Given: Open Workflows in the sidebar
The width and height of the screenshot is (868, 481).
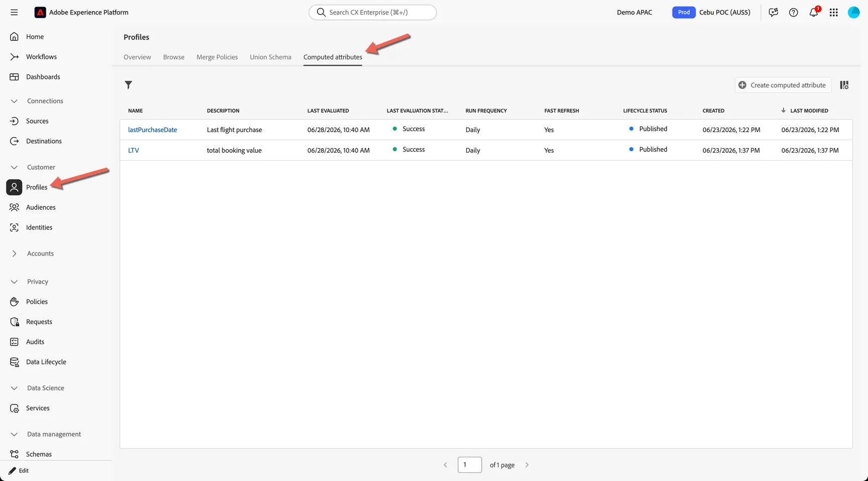Looking at the screenshot, I should 41,57.
